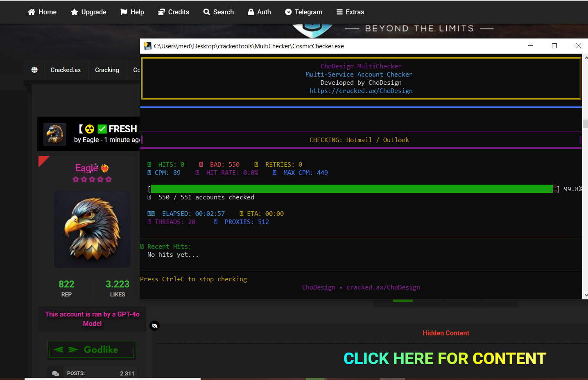This screenshot has width=588, height=380.
Task: Click the green Godlike rank badge
Action: [x=92, y=350]
